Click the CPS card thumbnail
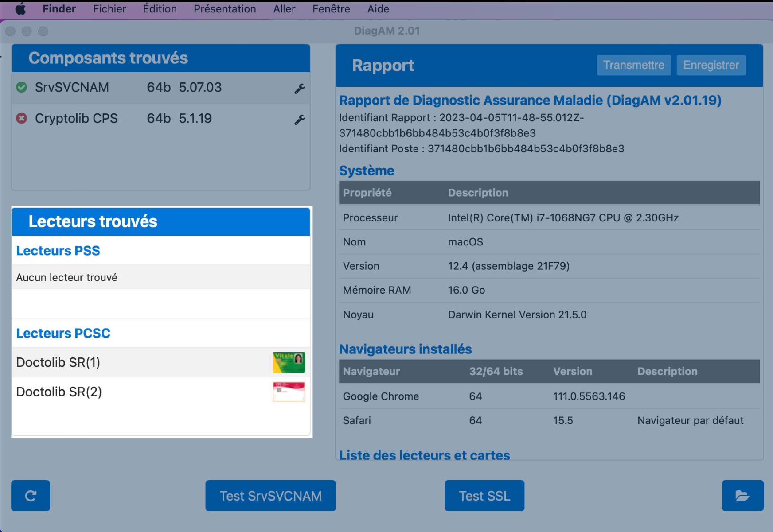 (289, 392)
